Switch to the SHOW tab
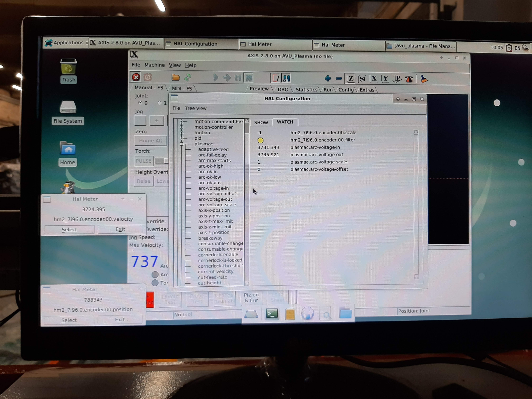Viewport: 532px width, 399px height. coord(261,122)
